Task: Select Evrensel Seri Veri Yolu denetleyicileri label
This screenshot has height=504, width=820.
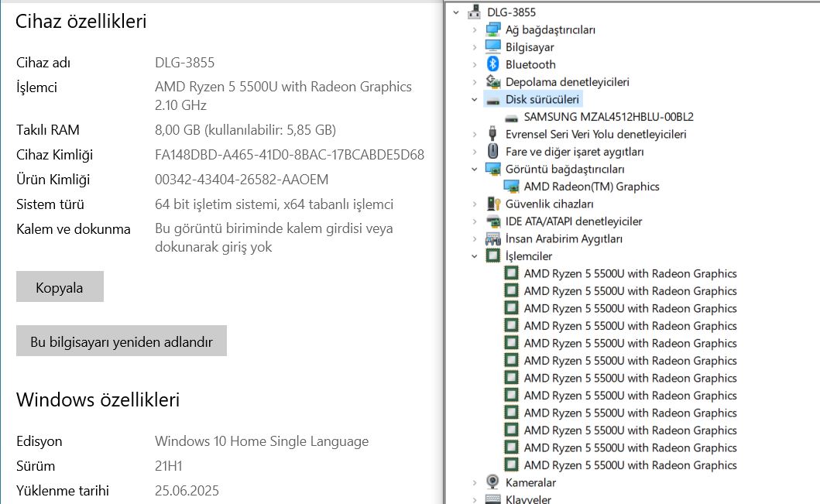Action: 595,134
